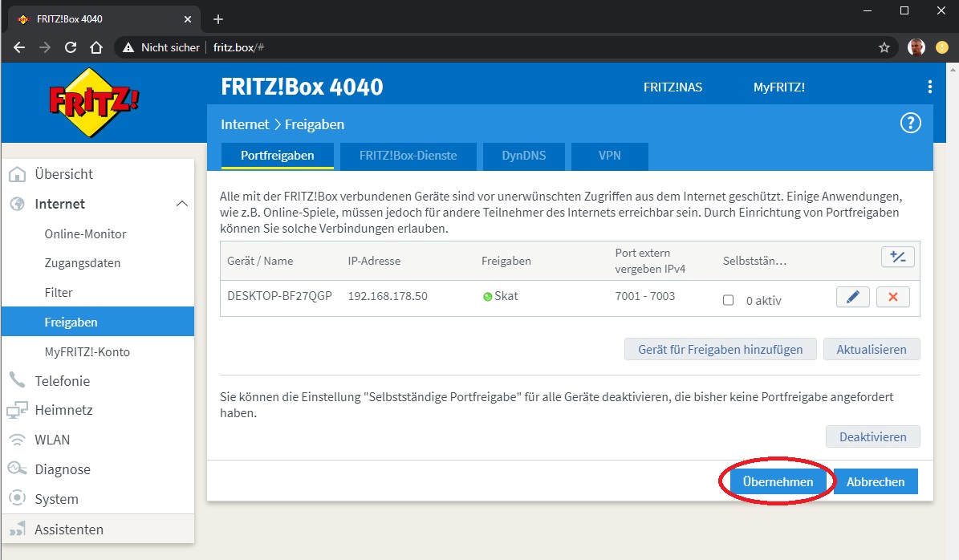Click the browser home icon
Screen dimensions: 959x560
pyautogui.click(x=96, y=47)
